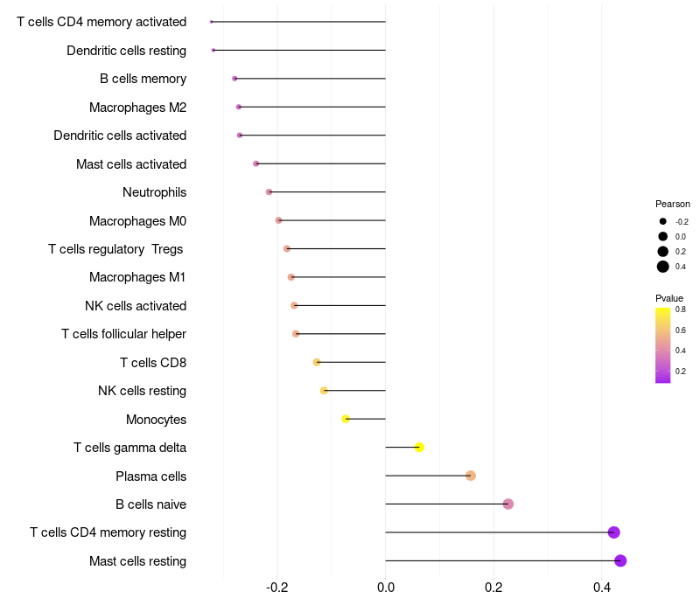Select the Plasma cells orange dot
The height and width of the screenshot is (612, 700).
click(x=471, y=476)
